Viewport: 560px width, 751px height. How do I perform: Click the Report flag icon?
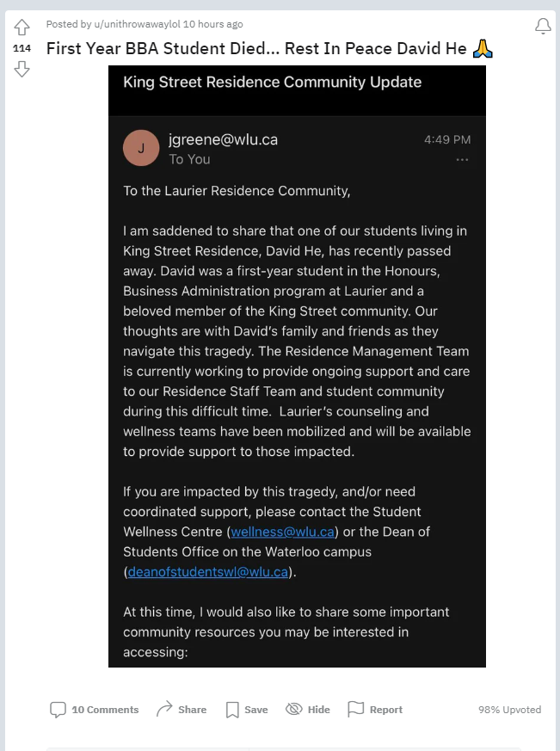click(356, 709)
